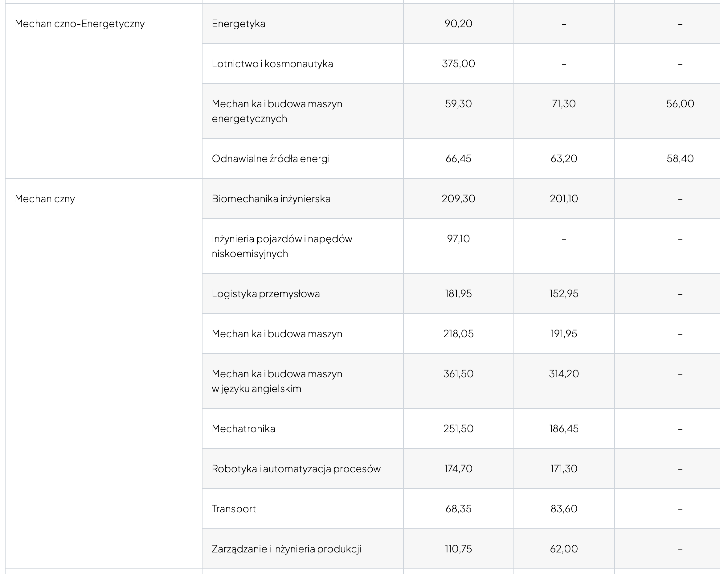The height and width of the screenshot is (574, 728).
Task: Click the Mechaniczno-Energetyczny faculty cell
Action: coord(80,24)
